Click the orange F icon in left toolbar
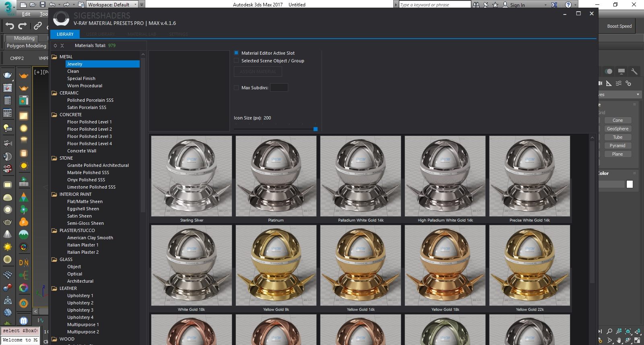644x345 pixels. pos(24,222)
